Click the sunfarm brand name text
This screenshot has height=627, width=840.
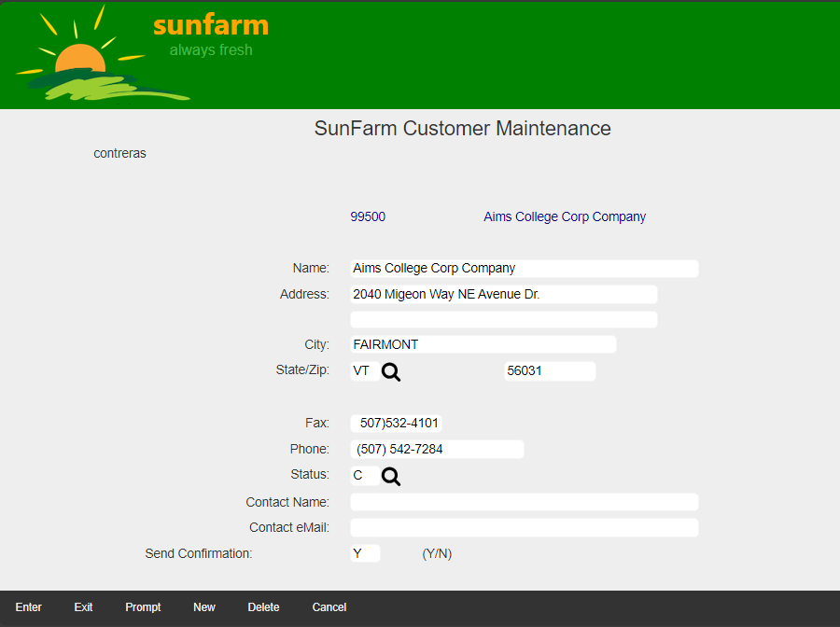click(211, 25)
